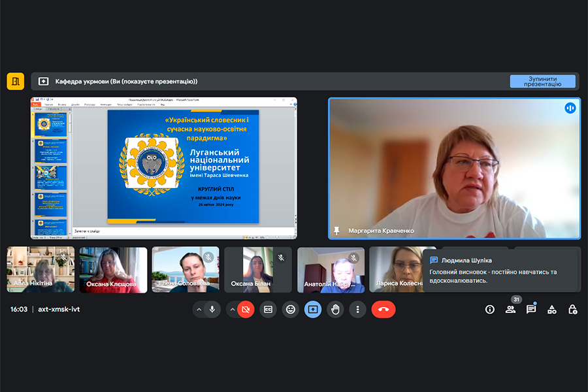588x392 pixels.
Task: Open host controls lock icon
Action: coord(572,310)
